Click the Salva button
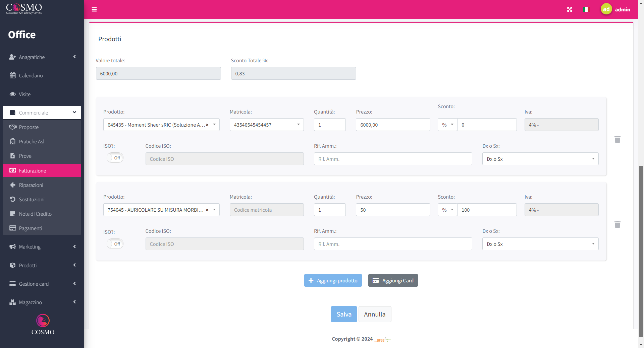The height and width of the screenshot is (348, 644). [344, 314]
